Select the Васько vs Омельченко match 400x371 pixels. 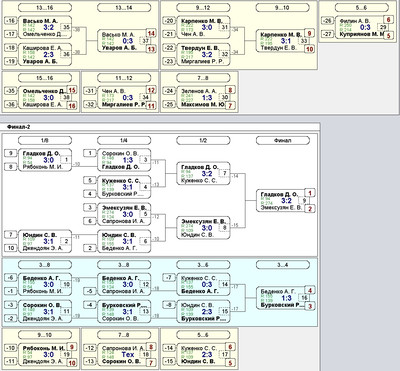click(x=45, y=27)
